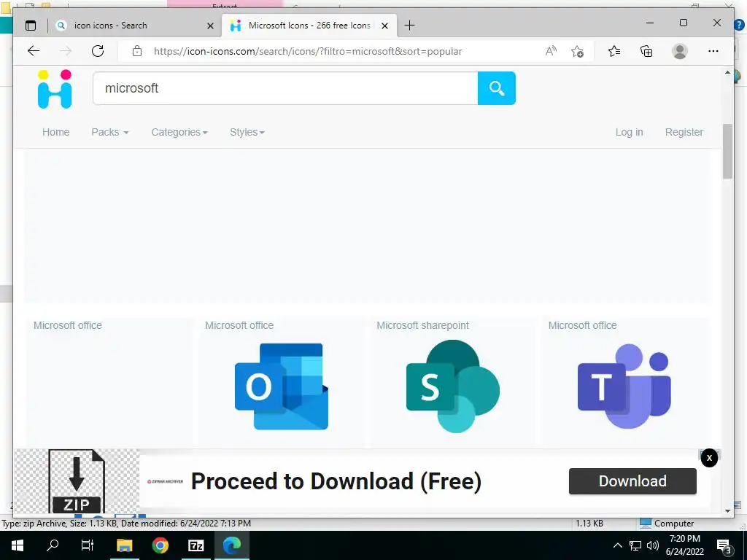Open the Favorites list icon
Viewport: 747px width, 560px height.
click(x=614, y=51)
